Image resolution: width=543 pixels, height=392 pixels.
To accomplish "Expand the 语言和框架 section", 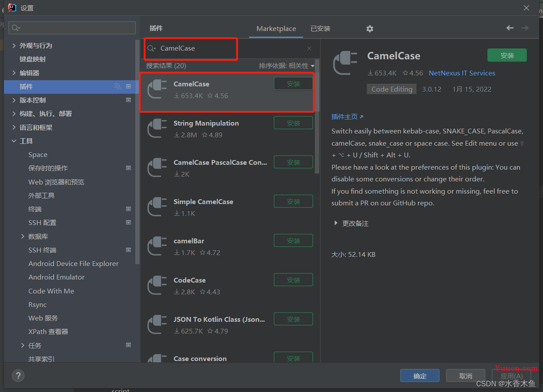I will (x=14, y=127).
